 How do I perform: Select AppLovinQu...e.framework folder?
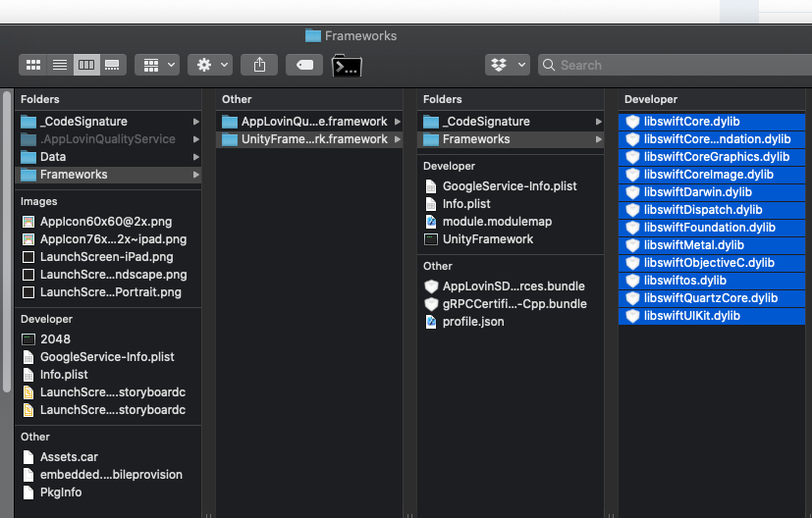click(x=309, y=122)
